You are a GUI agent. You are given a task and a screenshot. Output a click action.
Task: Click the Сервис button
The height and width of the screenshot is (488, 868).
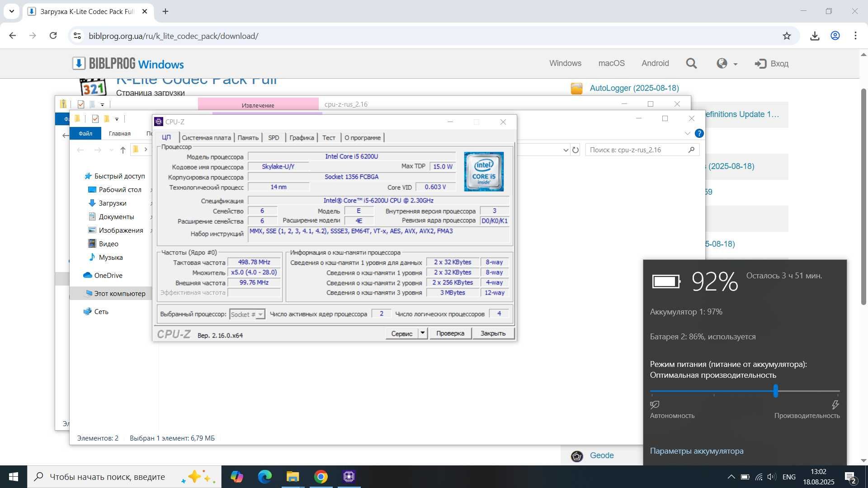coord(402,333)
